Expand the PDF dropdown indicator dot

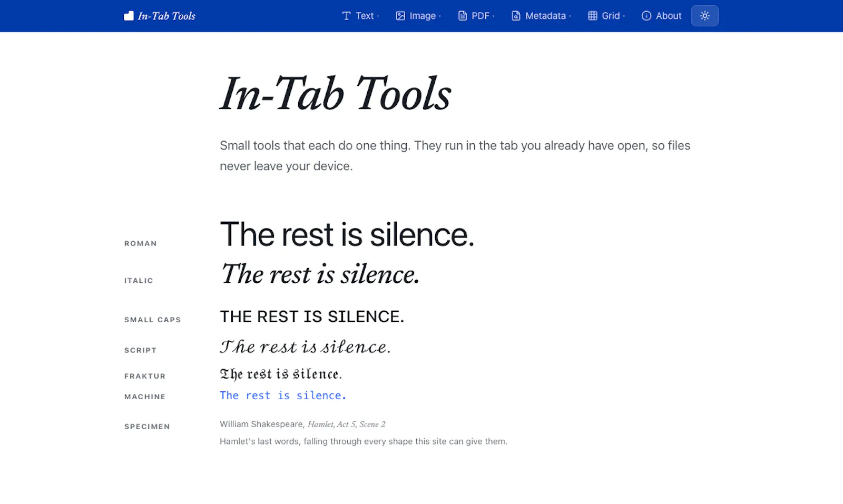click(494, 16)
